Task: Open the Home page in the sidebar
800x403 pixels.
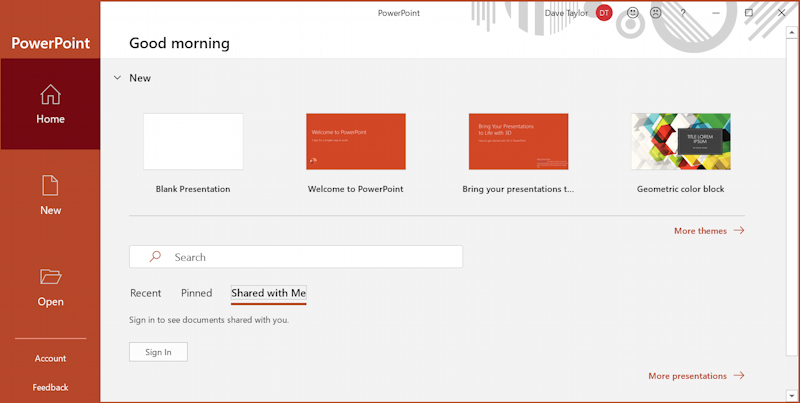Action: pos(50,104)
